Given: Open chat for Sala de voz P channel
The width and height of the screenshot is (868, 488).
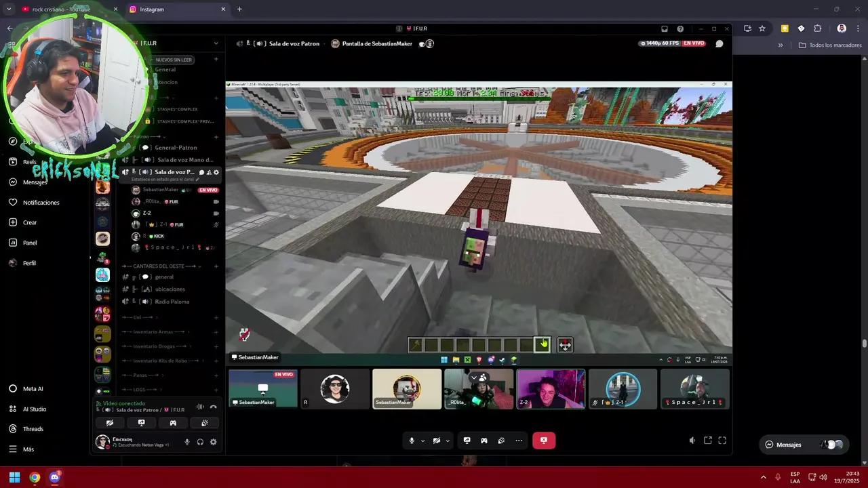Looking at the screenshot, I should [201, 172].
